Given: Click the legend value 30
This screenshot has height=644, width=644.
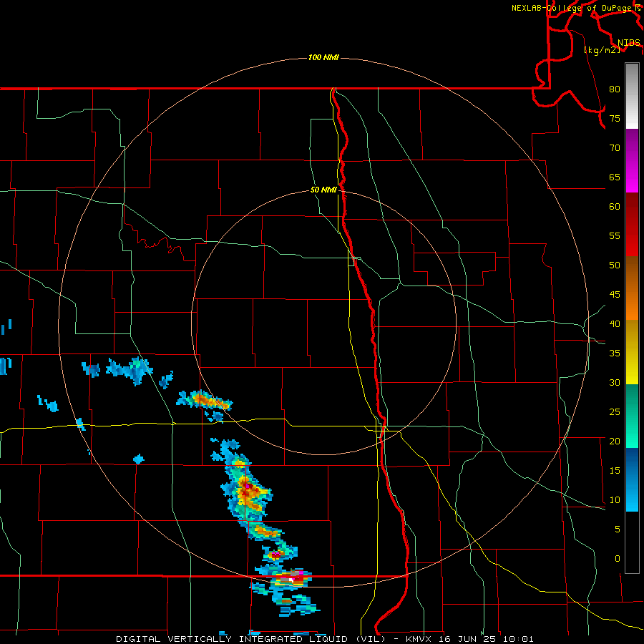Looking at the screenshot, I should 615,382.
